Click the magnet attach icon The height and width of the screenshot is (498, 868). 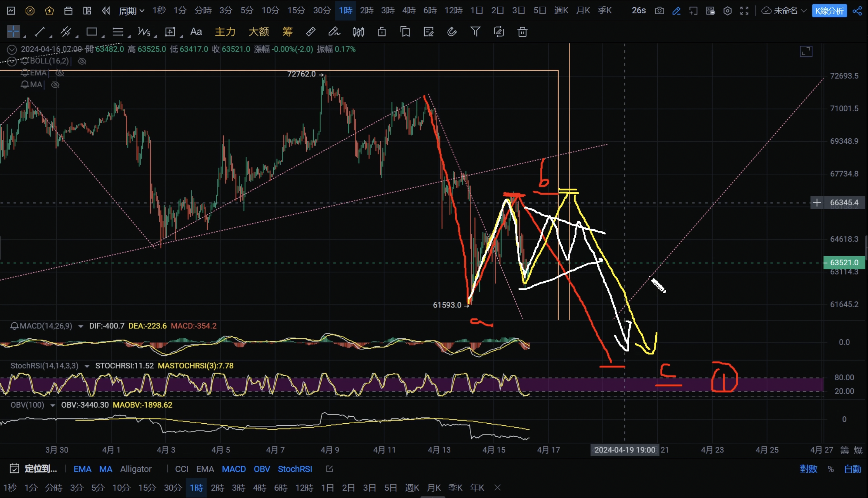452,32
